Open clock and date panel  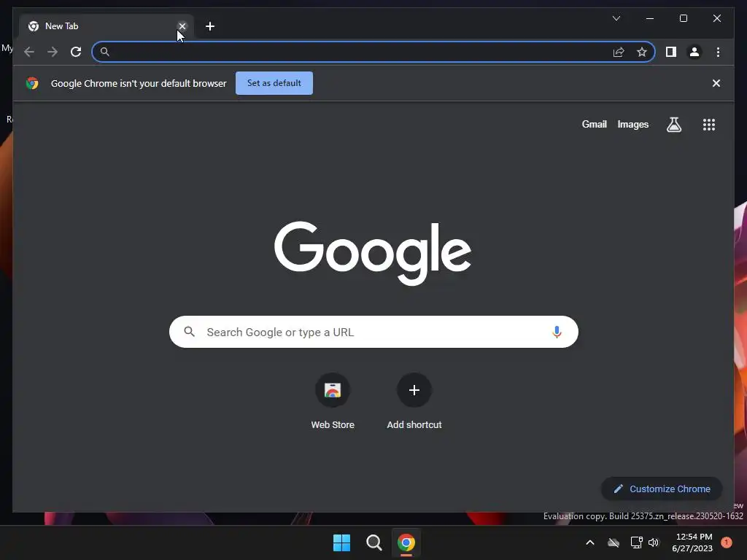coord(692,542)
